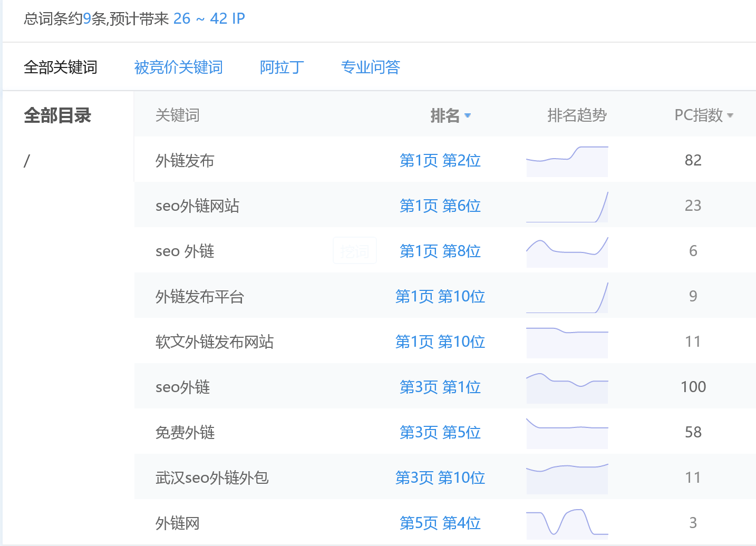Screen dimensions: 756x546
Task: Click the faint 挖词 button in seo 外链 row
Action: point(355,251)
